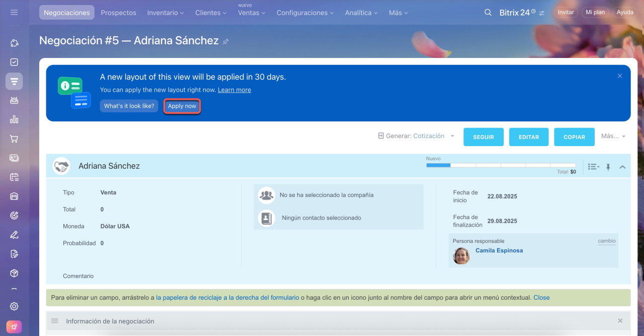Viewport: 644px width, 336px height.
Task: Pin the deal title with pin icon
Action: (226, 41)
